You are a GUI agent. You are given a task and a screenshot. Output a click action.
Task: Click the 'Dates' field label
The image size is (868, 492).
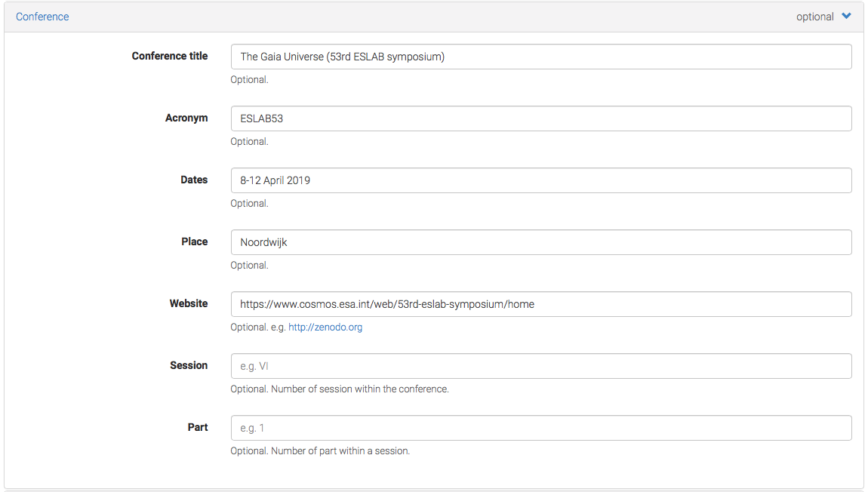coord(194,180)
